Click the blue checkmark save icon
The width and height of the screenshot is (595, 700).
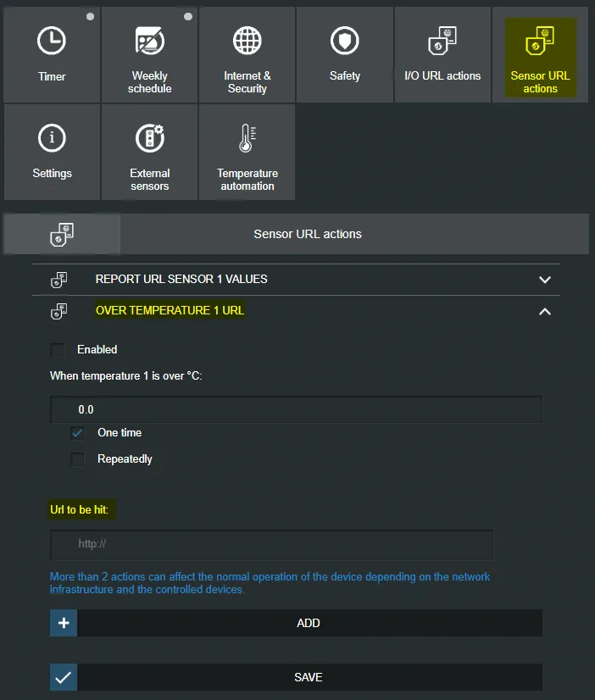pos(63,676)
